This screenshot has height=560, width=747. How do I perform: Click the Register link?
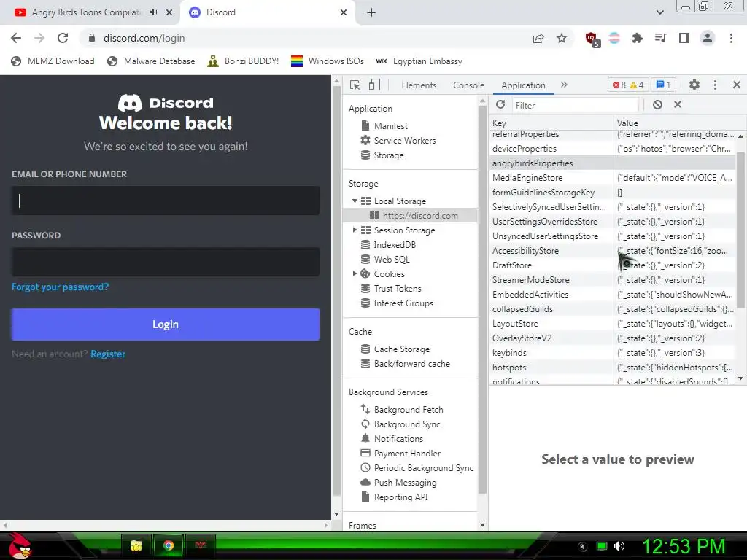point(108,354)
